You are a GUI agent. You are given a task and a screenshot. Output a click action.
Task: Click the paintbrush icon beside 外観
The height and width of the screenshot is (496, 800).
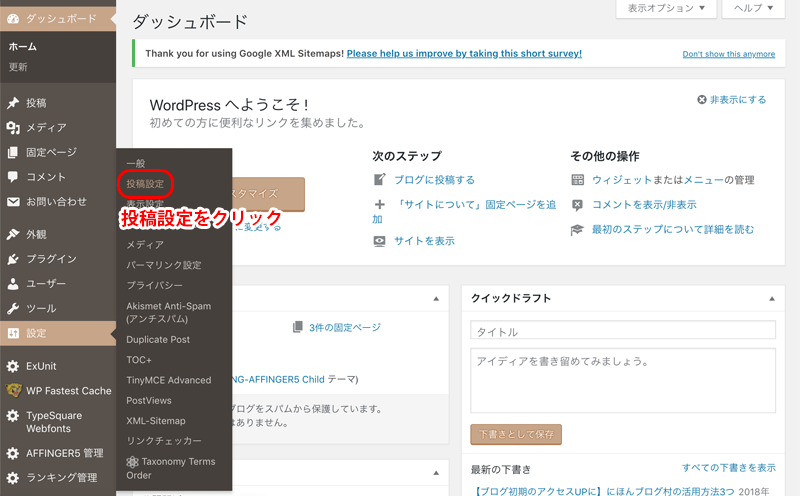13,234
